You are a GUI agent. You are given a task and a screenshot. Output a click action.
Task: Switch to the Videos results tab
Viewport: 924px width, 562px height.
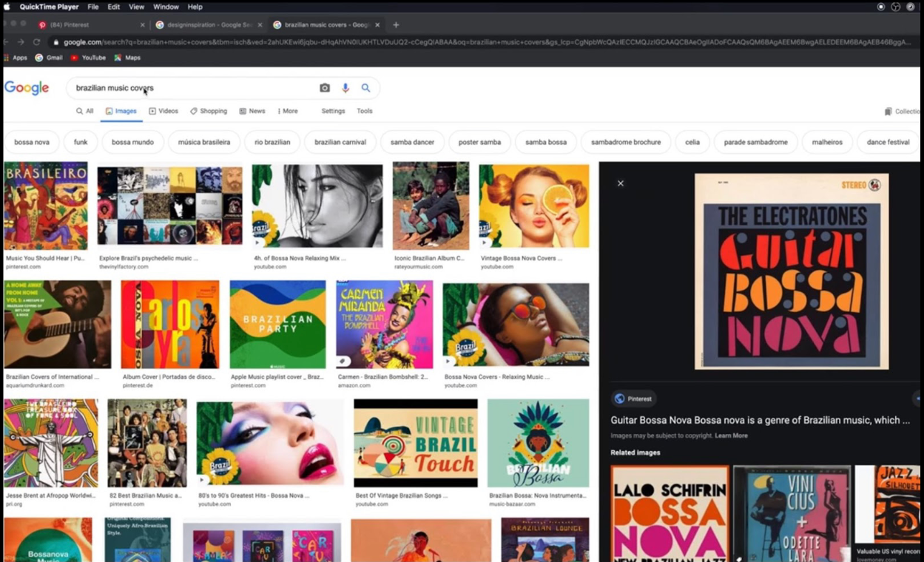tap(163, 111)
